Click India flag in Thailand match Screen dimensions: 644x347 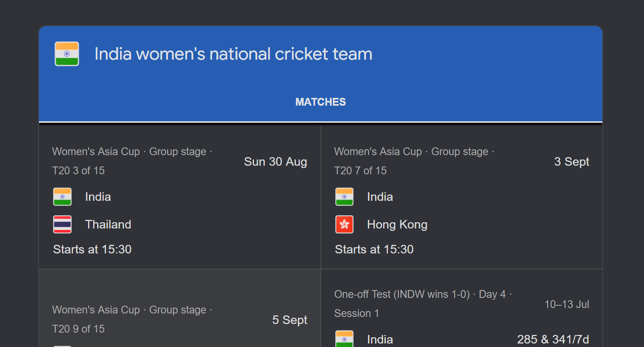(62, 197)
